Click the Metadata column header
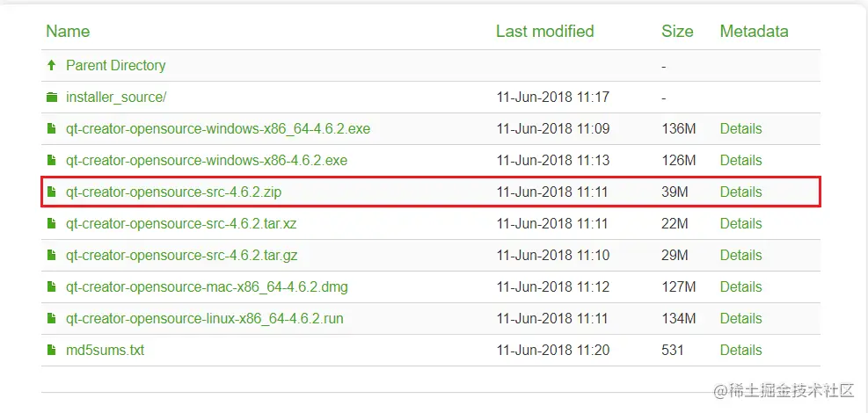Screen dimensions: 868x413 click(x=754, y=31)
